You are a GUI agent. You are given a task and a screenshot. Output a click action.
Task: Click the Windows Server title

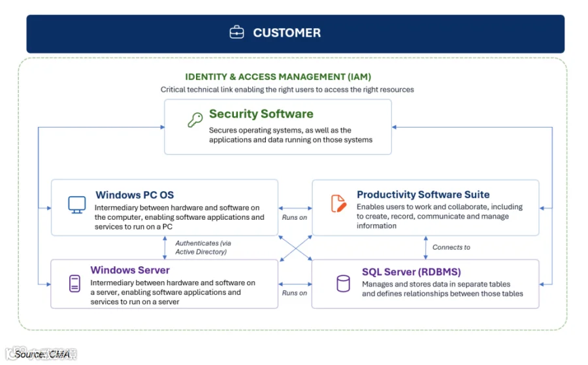tap(130, 270)
